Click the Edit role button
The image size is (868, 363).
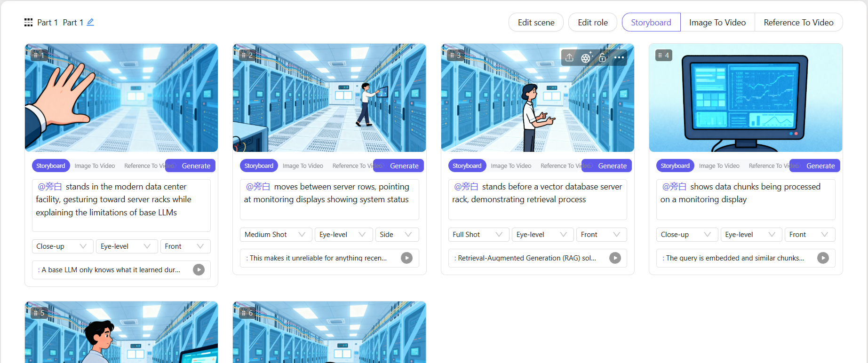(x=593, y=22)
